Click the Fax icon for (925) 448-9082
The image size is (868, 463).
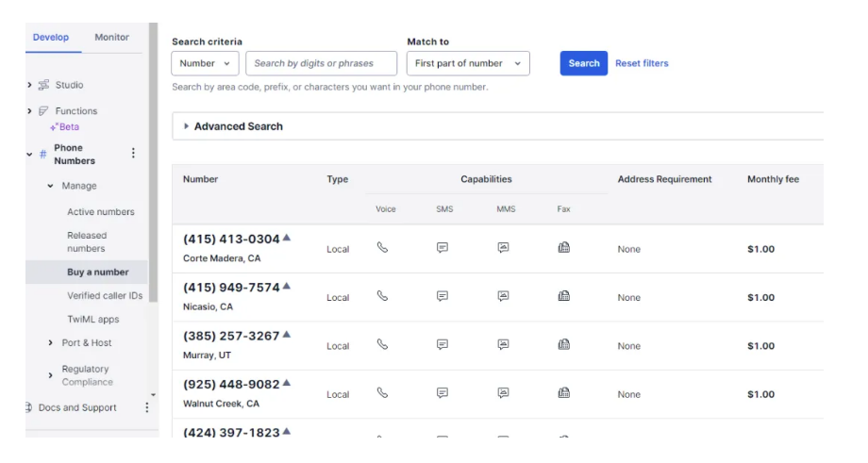(x=563, y=393)
